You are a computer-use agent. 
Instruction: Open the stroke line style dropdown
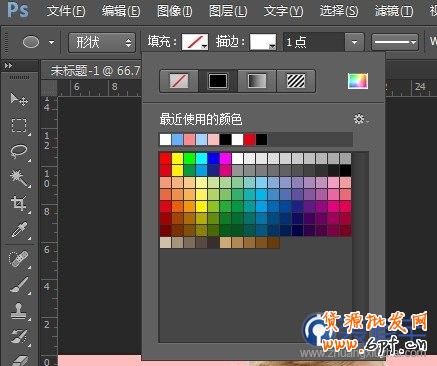(395, 42)
